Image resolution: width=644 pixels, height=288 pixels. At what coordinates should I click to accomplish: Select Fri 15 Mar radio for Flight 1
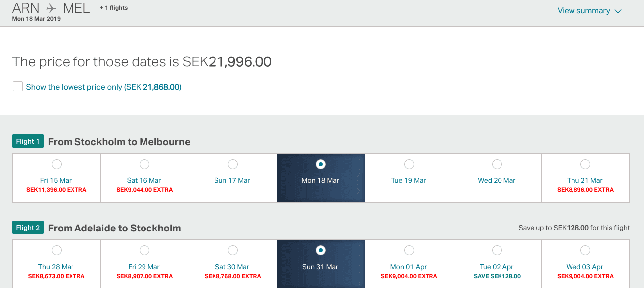57,164
